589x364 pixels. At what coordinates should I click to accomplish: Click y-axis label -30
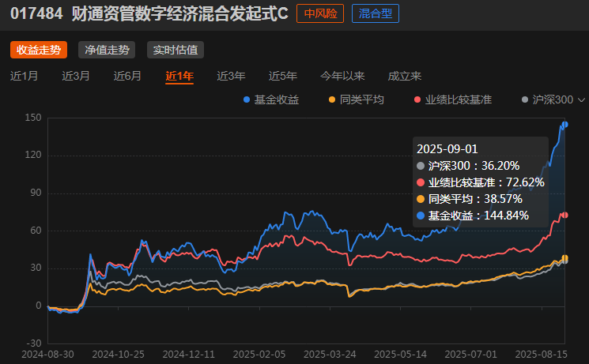[x=34, y=343]
